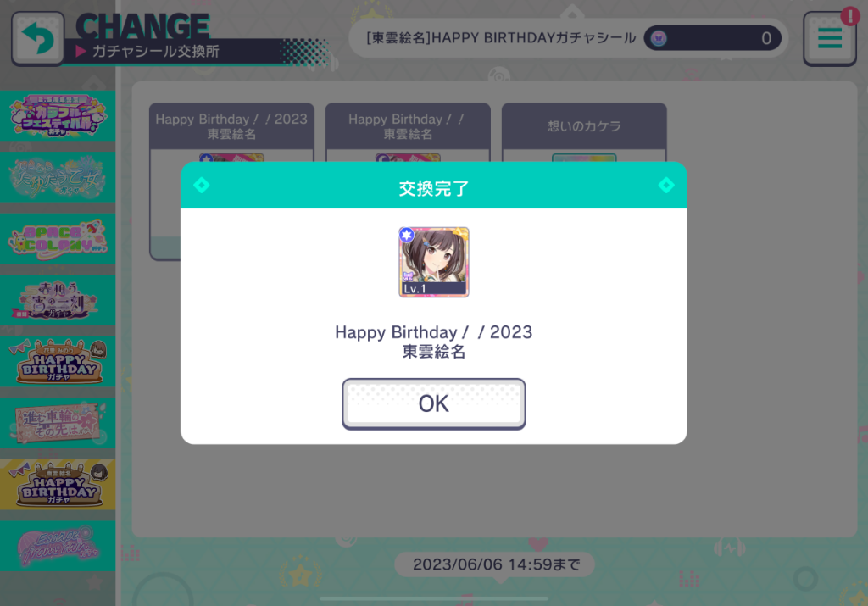Open the hamburger menu icon
The width and height of the screenshot is (868, 606).
coord(829,38)
